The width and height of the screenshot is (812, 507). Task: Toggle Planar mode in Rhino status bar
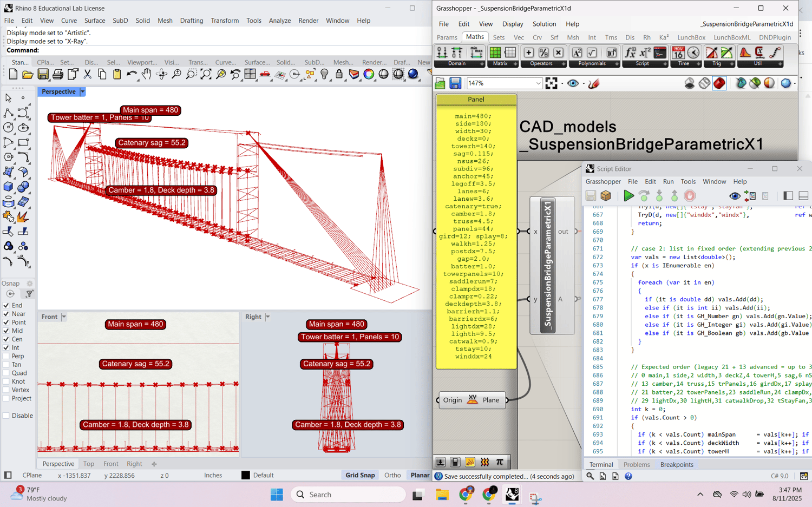[420, 475]
